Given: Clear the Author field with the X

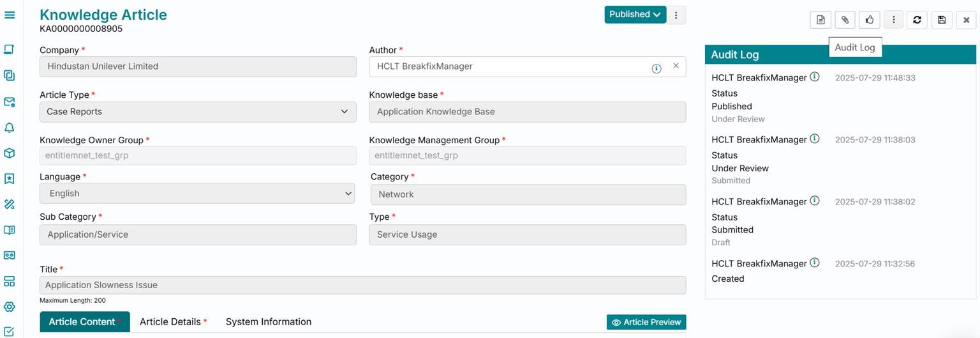Looking at the screenshot, I should pos(676,66).
